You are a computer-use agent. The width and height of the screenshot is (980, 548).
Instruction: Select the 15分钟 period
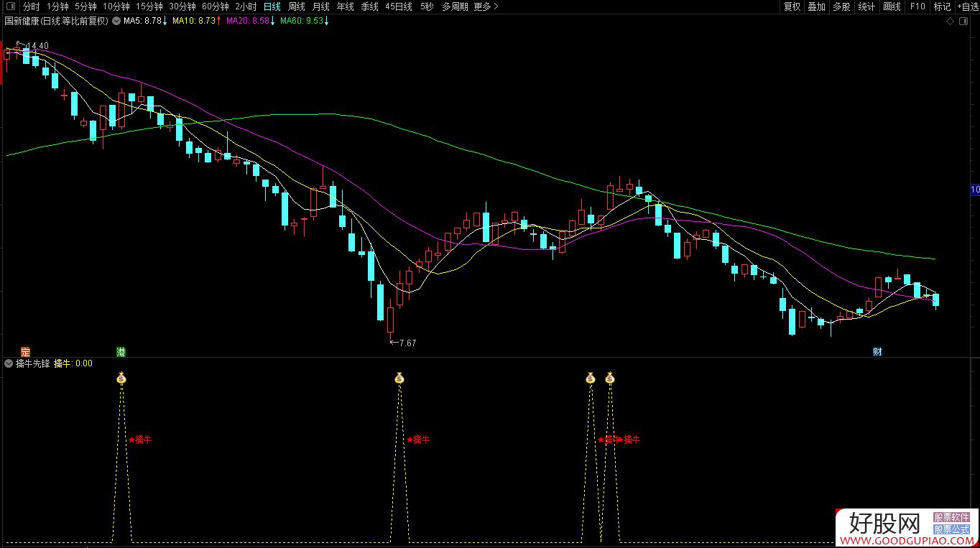coord(149,6)
